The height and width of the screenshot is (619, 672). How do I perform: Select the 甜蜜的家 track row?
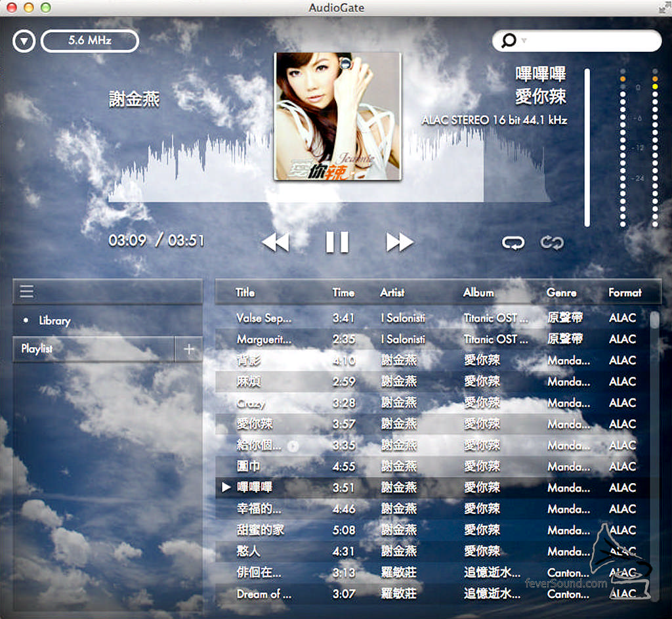coord(432,530)
